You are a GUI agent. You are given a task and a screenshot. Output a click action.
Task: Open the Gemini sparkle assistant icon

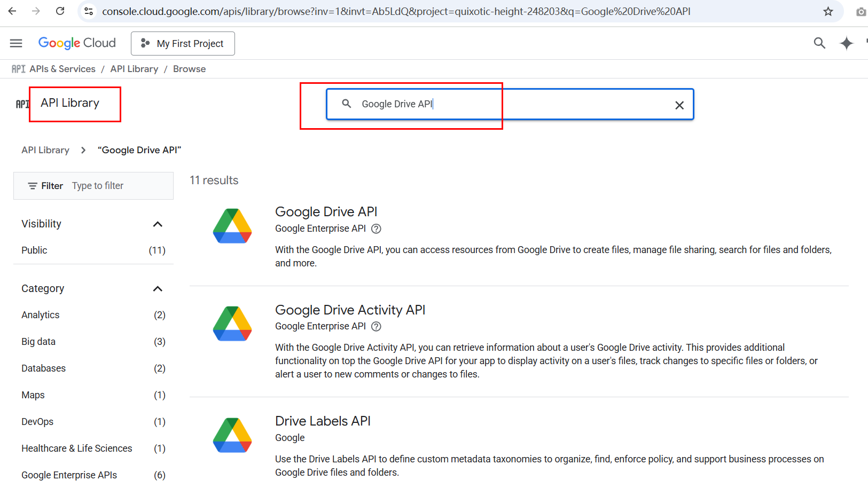pyautogui.click(x=847, y=43)
